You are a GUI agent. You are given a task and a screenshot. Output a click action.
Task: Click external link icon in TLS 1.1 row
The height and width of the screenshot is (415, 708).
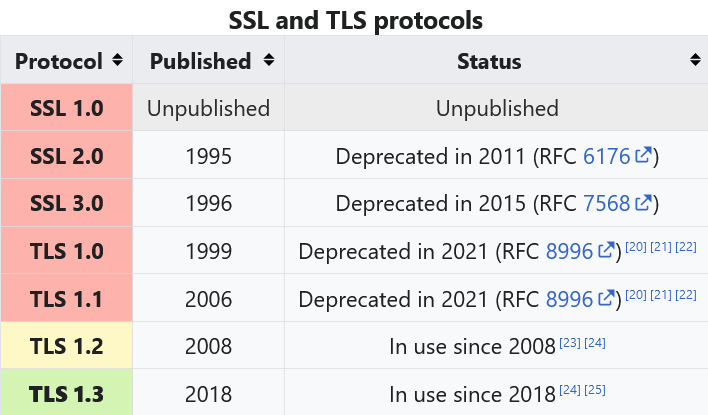click(608, 298)
